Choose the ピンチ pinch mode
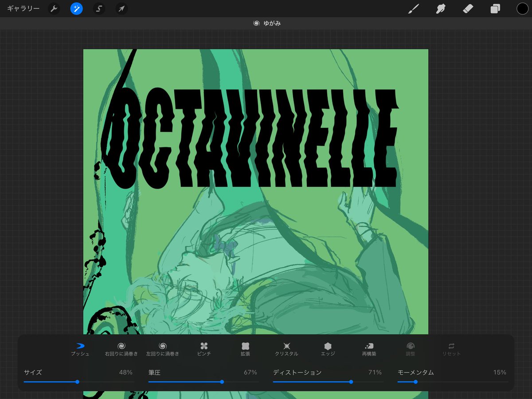Viewport: 532px width, 399px height. (204, 349)
